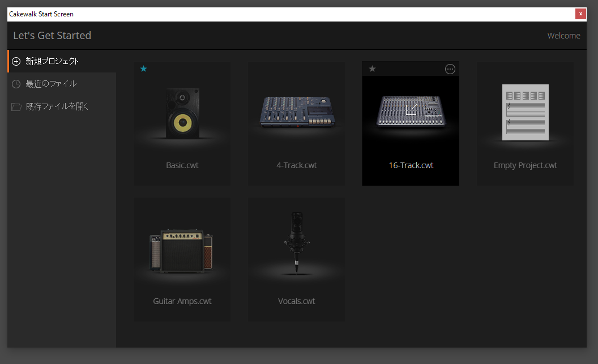
Task: Select the Empty Project.cwt sheet thumbnail
Action: [x=525, y=113]
